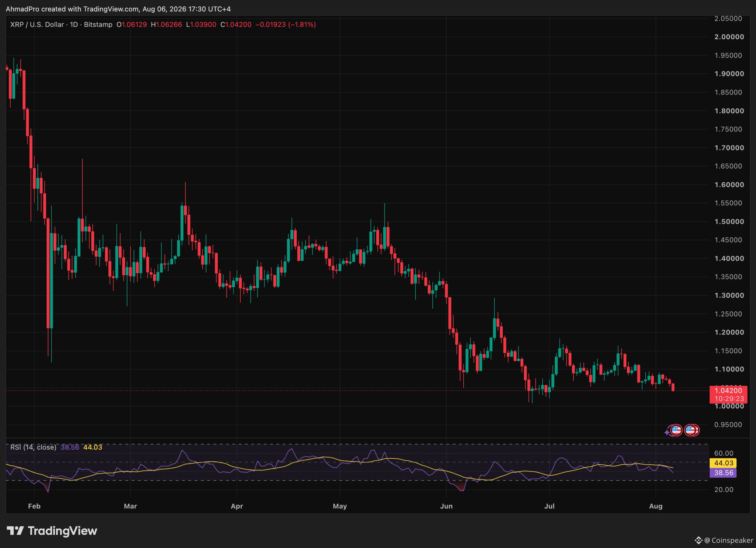The width and height of the screenshot is (756, 548).
Task: Click the change value "−0.01923 (−1.81%)"
Action: (286, 25)
